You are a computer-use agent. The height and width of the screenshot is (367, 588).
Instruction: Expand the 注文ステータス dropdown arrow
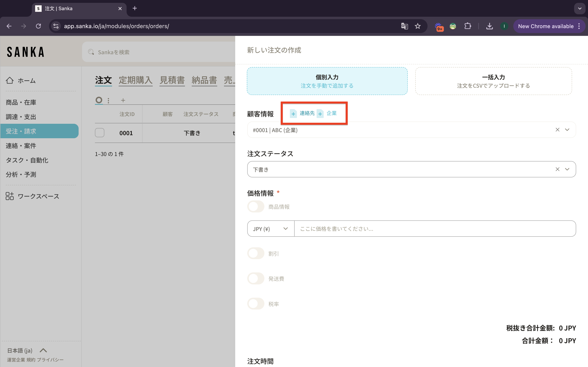tap(567, 169)
